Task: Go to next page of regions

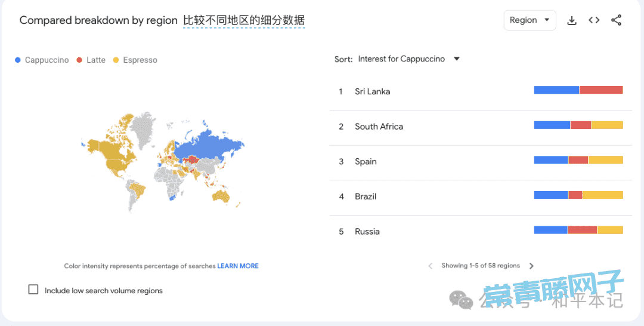Action: coord(531,266)
